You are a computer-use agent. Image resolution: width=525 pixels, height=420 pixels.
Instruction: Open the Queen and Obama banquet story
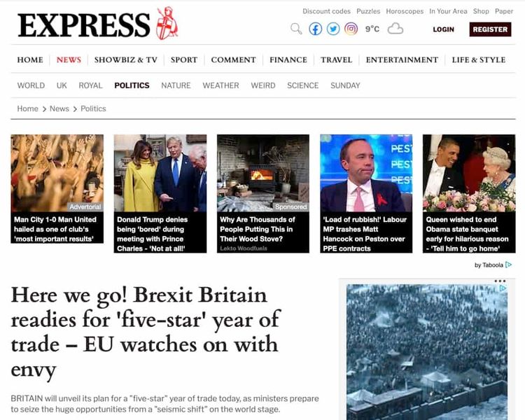[469, 194]
